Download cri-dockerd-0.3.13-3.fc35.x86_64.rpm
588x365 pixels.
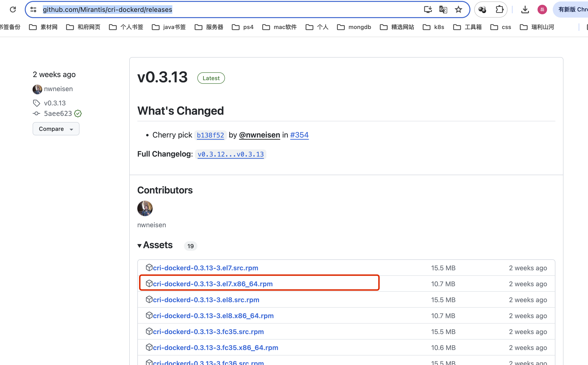215,348
